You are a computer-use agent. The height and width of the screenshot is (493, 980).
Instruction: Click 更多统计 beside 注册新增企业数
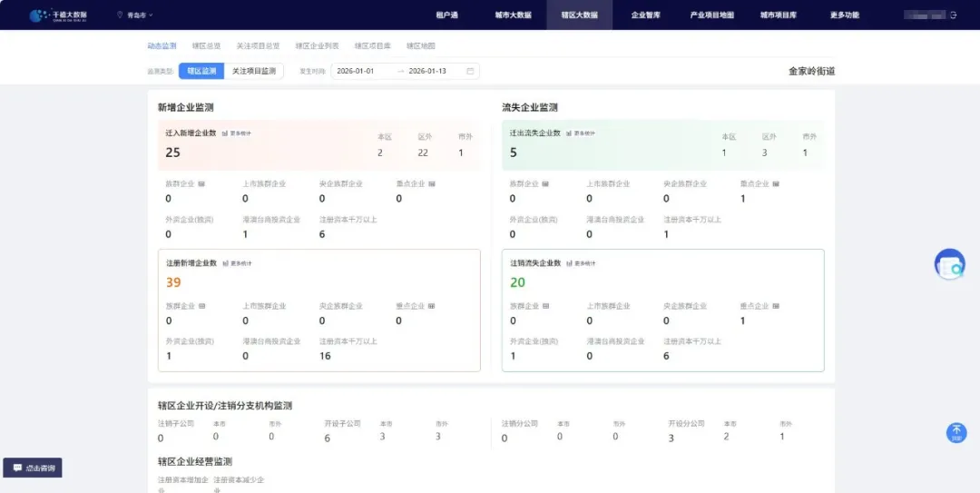click(x=238, y=263)
